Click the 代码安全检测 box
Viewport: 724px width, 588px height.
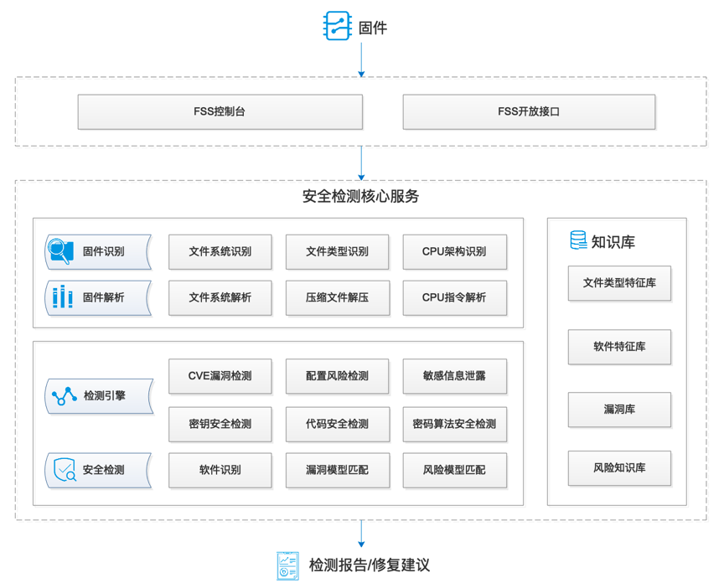[x=337, y=424]
